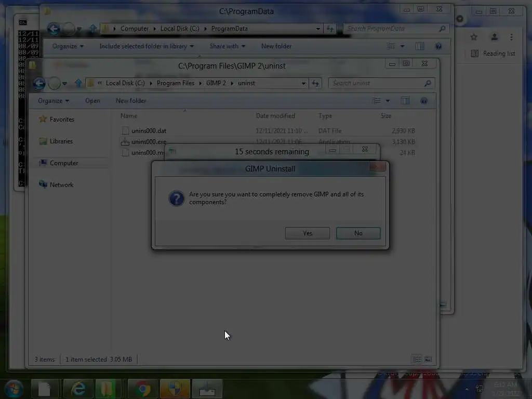Open Windows Explorer taskbar icon
Image resolution: width=532 pixels, height=399 pixels.
click(107, 389)
